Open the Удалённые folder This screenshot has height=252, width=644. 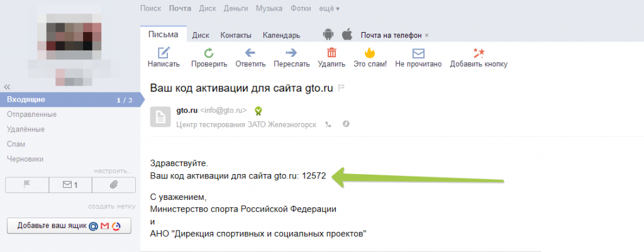click(x=25, y=129)
